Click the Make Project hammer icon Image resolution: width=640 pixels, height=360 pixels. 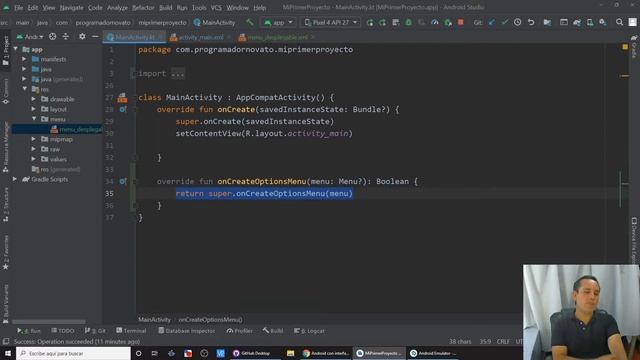249,22
